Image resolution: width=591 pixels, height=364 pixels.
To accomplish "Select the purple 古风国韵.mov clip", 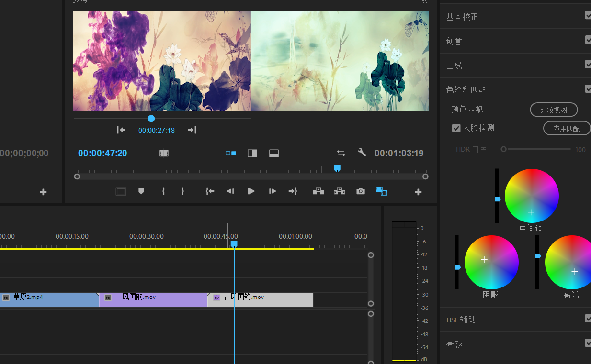I will click(153, 300).
